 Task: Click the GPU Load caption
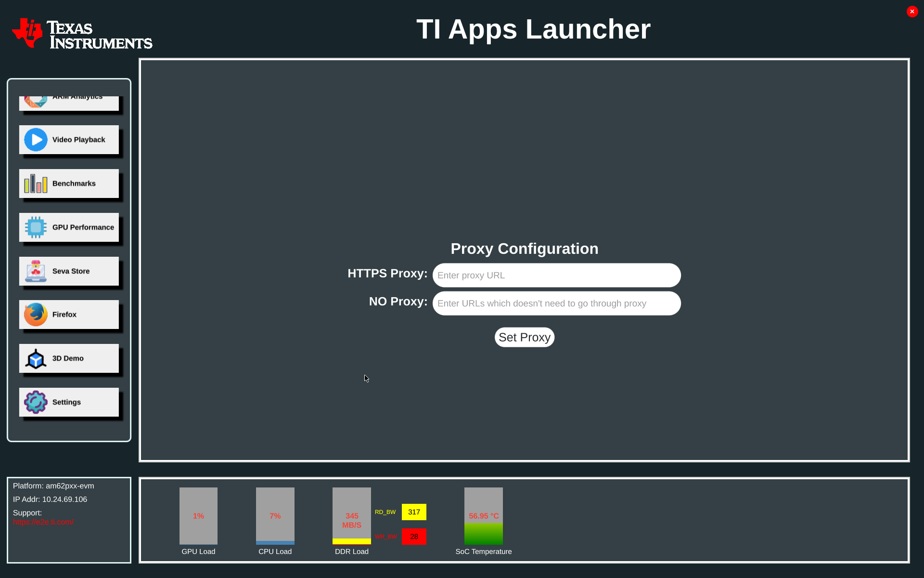(198, 552)
